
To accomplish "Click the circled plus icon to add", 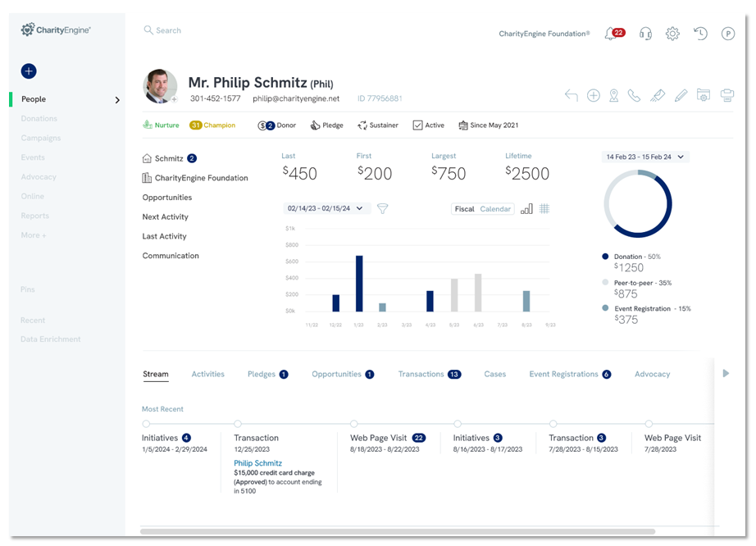I will (x=594, y=95).
